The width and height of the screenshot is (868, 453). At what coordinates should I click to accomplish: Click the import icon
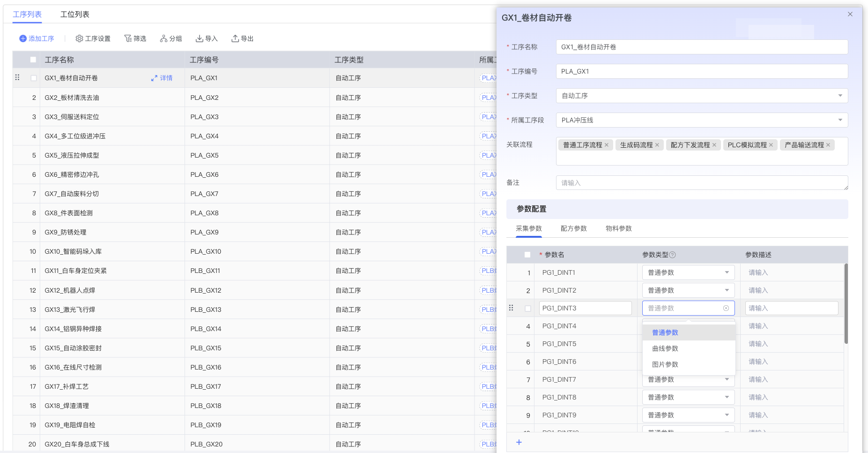pyautogui.click(x=199, y=38)
